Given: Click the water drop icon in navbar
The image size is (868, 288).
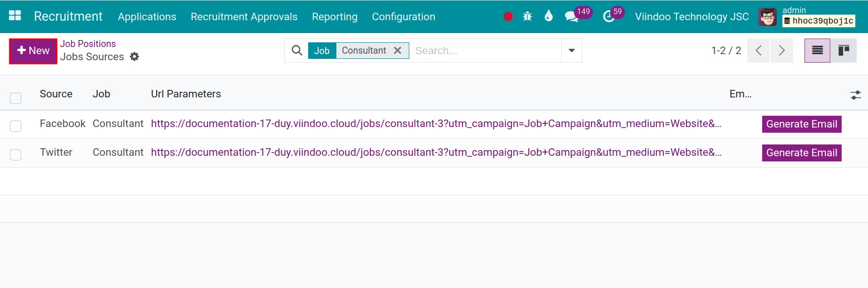Looking at the screenshot, I should 549,16.
